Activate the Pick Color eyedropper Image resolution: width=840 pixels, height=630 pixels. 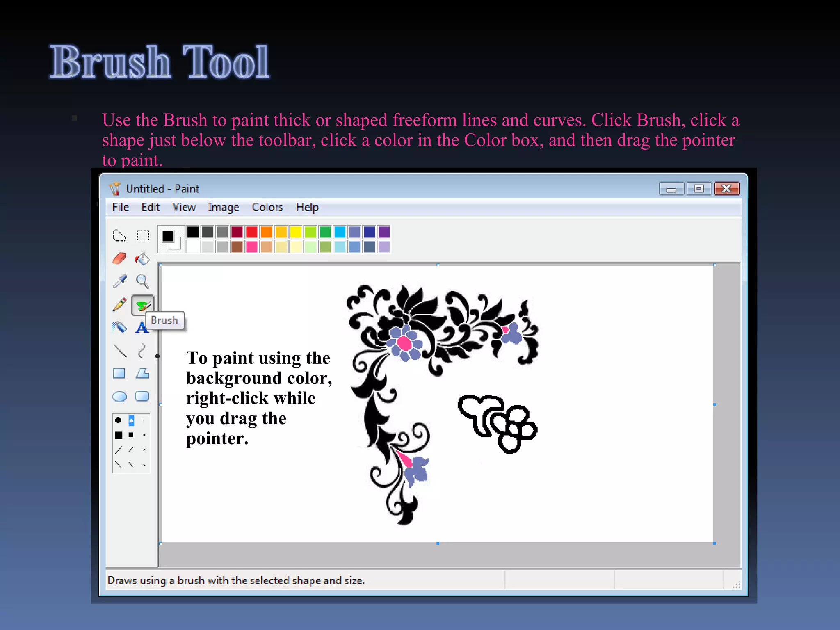[119, 281]
